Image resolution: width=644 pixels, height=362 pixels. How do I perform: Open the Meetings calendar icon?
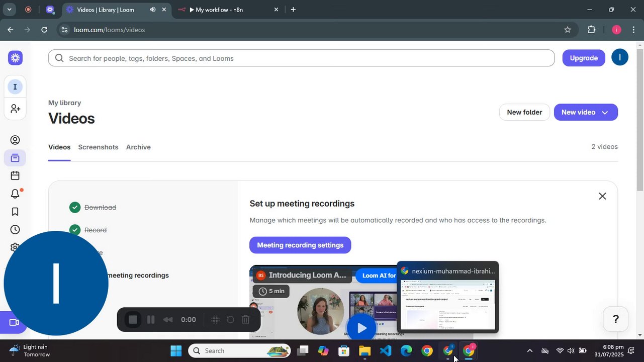pos(15,175)
